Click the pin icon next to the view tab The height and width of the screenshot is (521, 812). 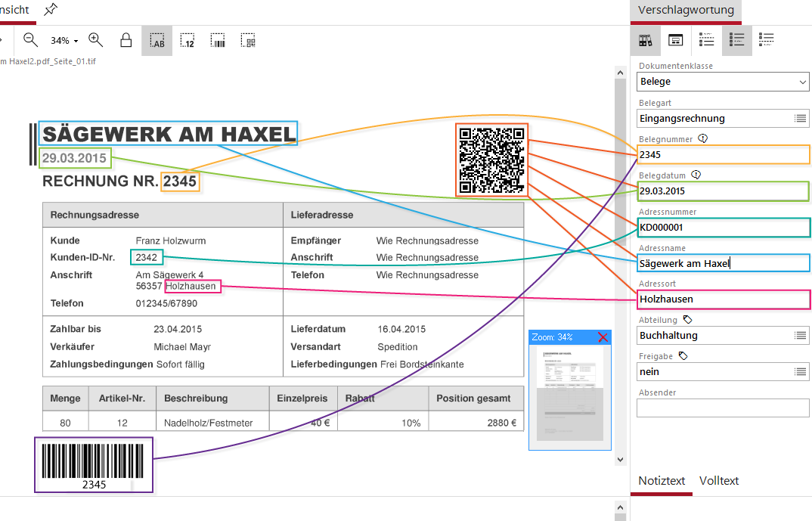[x=50, y=10]
